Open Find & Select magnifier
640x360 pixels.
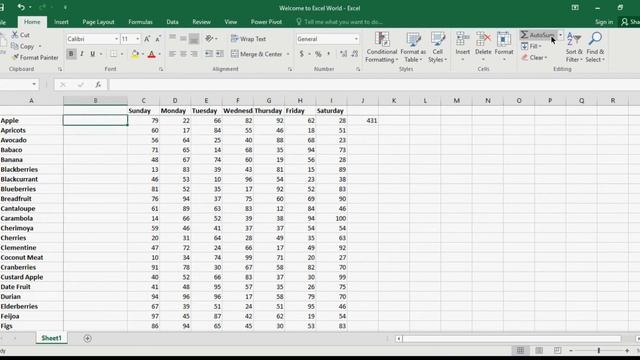[595, 47]
